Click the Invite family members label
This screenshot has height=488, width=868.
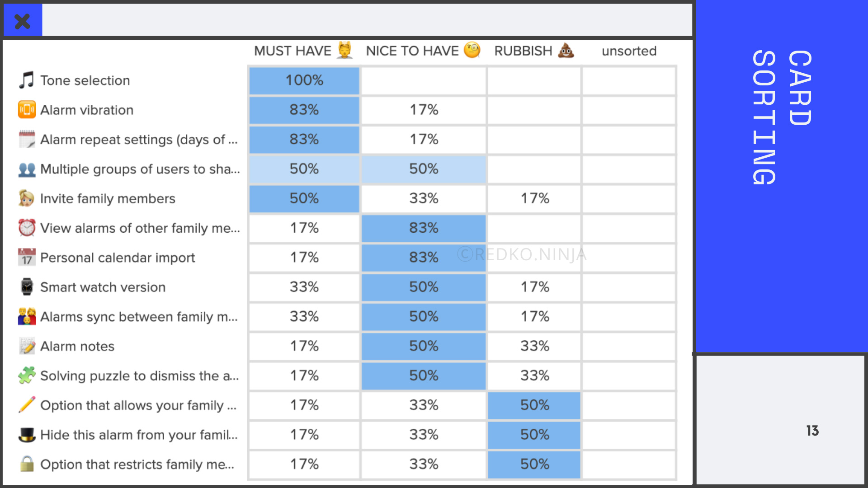point(108,198)
